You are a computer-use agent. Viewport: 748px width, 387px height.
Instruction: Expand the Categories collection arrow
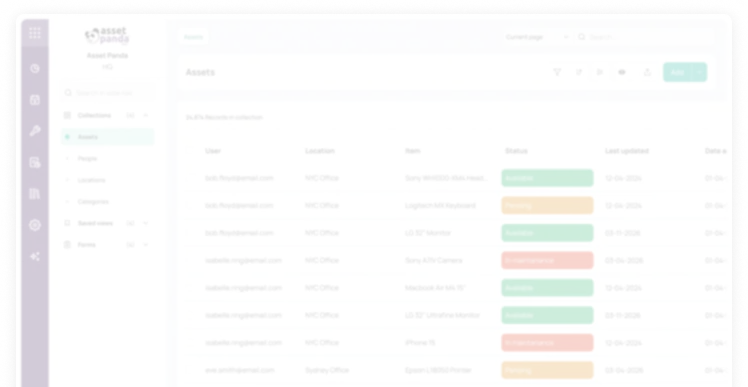pyautogui.click(x=67, y=202)
